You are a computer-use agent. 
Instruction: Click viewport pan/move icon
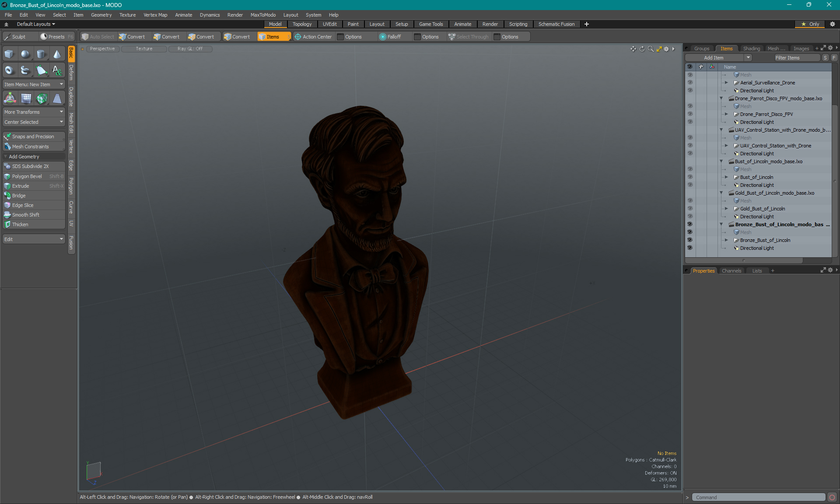pos(633,49)
